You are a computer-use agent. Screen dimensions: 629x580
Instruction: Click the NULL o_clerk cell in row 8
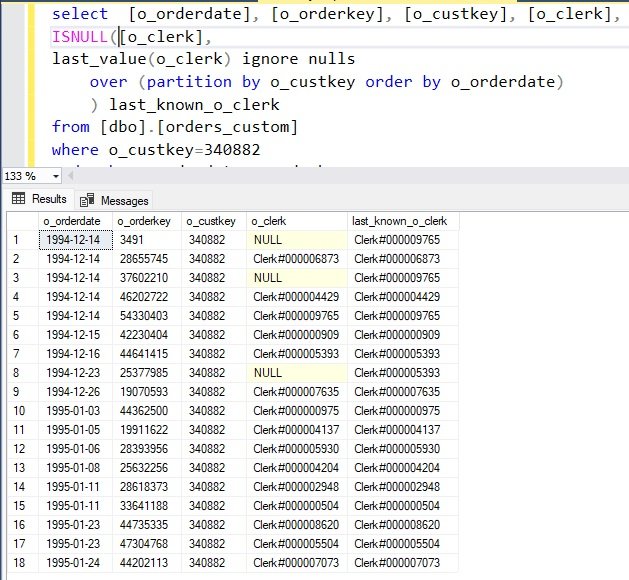coord(297,373)
